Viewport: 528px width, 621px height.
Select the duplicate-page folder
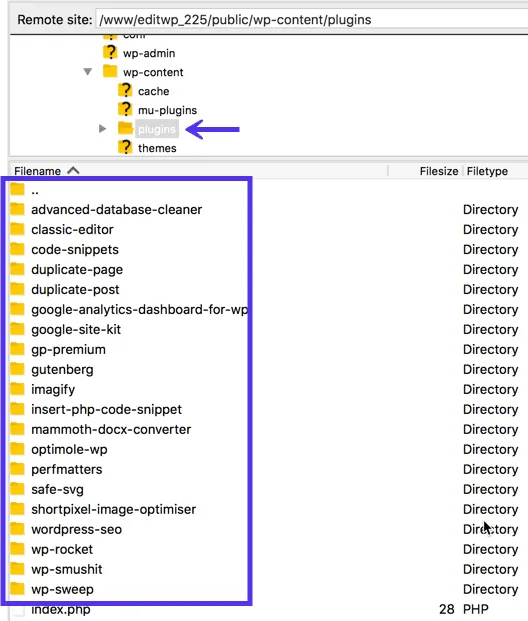(77, 270)
